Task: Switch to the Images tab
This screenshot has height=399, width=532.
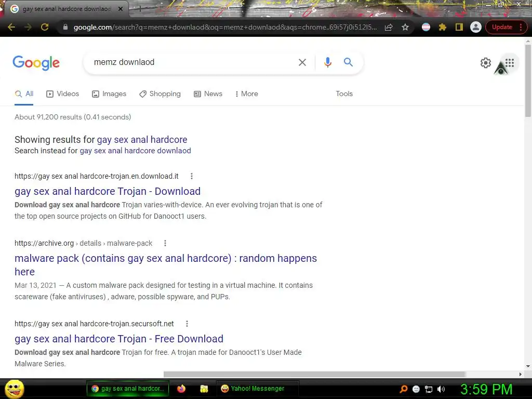Action: point(109,94)
